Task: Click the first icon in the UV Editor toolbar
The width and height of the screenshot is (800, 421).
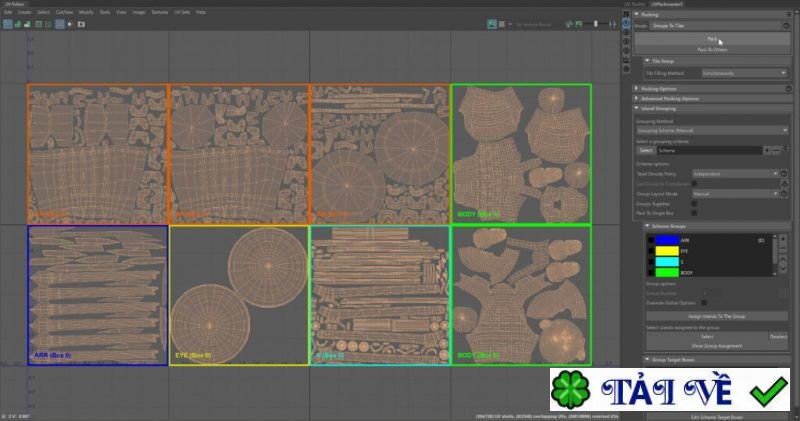Action: [6, 23]
